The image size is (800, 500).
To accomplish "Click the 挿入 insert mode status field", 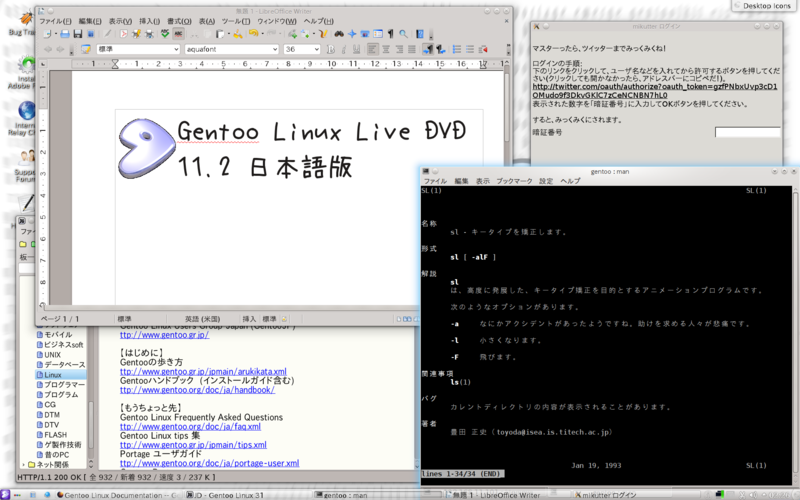I will point(249,319).
